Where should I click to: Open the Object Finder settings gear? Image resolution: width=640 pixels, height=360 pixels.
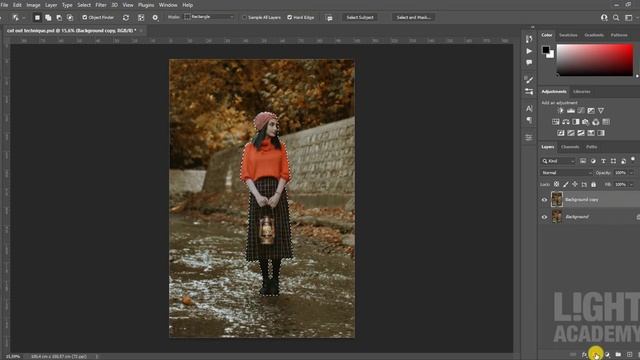155,18
